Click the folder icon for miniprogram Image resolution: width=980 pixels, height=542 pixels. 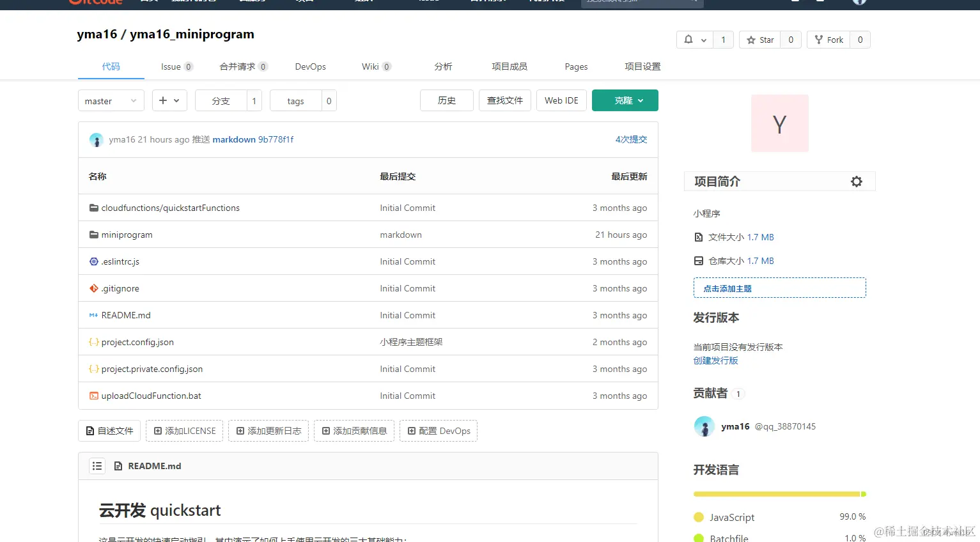coord(93,235)
